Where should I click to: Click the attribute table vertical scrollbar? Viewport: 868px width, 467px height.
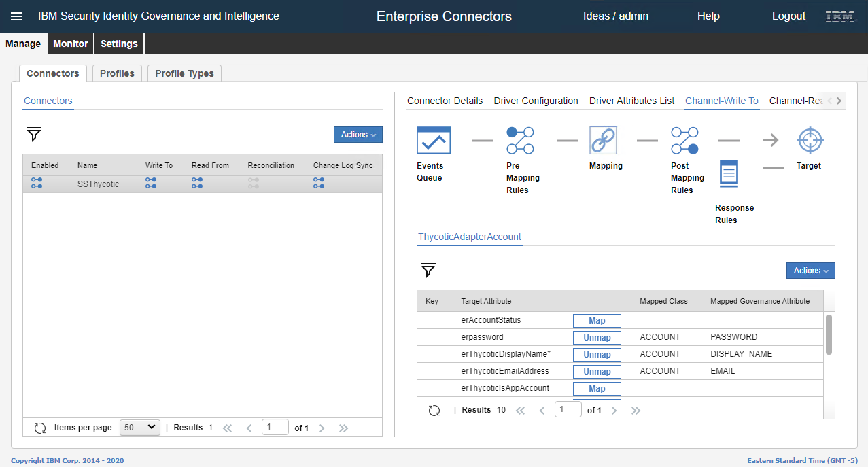pyautogui.click(x=829, y=334)
